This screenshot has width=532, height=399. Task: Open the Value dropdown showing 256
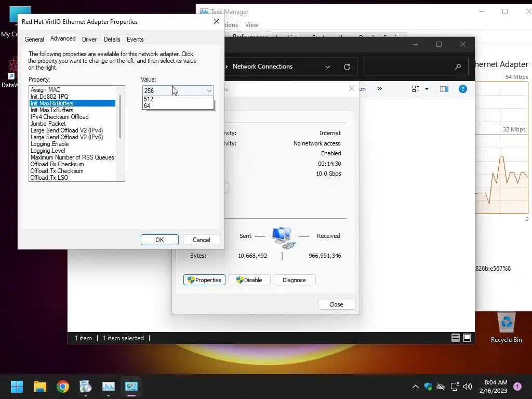click(178, 90)
